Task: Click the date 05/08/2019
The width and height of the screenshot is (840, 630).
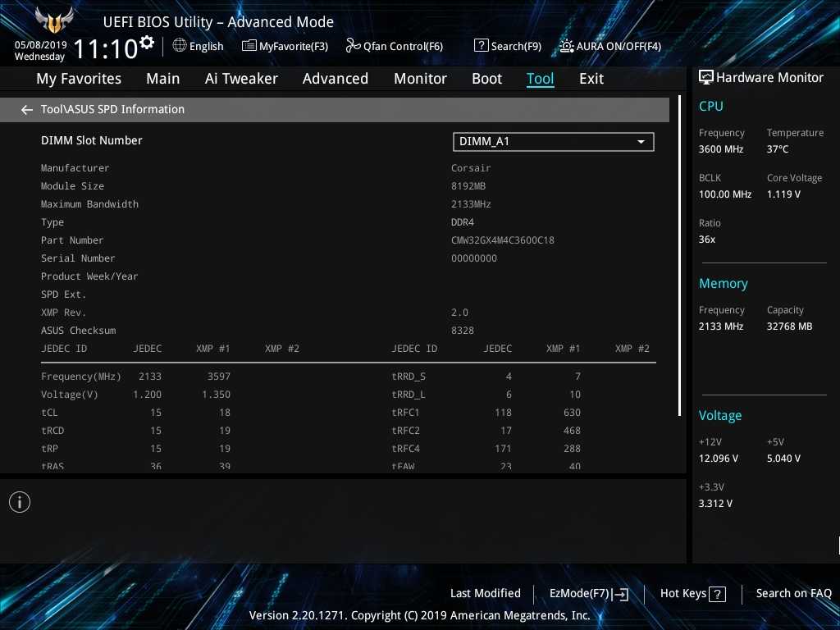Action: pos(41,44)
